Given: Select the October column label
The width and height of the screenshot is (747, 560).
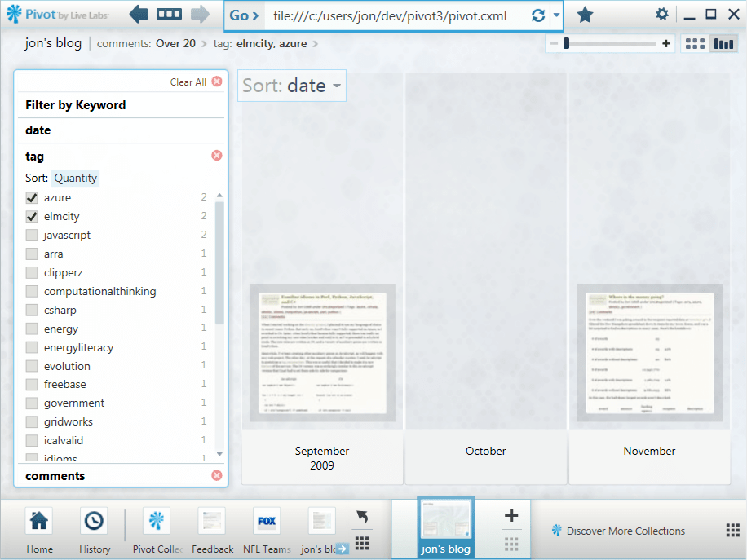Looking at the screenshot, I should point(485,451).
